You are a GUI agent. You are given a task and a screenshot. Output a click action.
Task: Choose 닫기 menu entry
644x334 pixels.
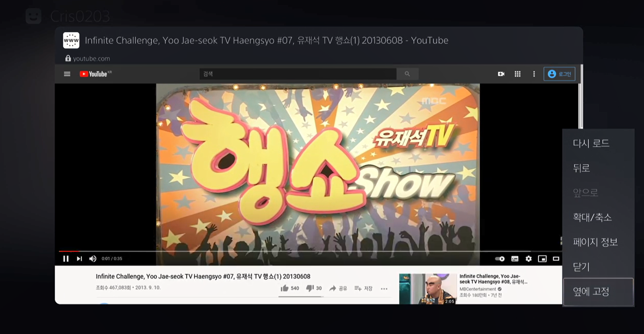[x=581, y=267]
